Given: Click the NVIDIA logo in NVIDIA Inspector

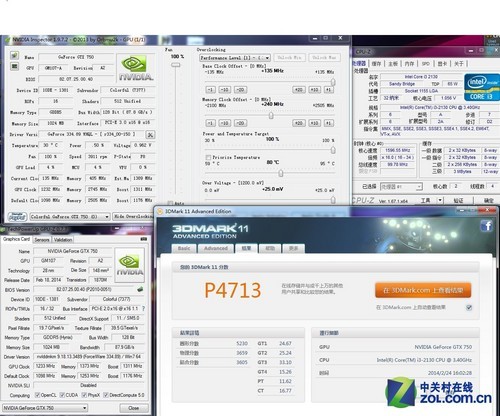Looking at the screenshot, I should point(136,68).
